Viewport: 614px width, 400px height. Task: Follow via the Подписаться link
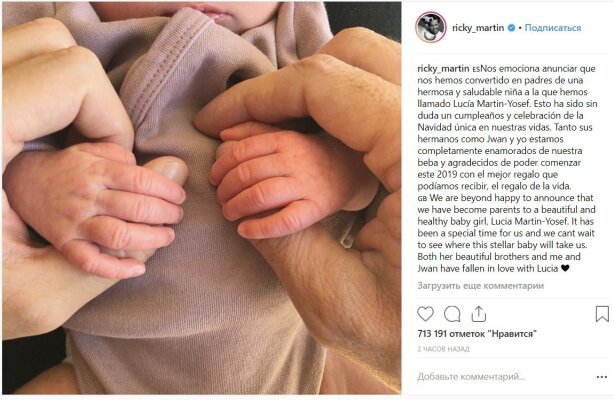[x=553, y=28]
